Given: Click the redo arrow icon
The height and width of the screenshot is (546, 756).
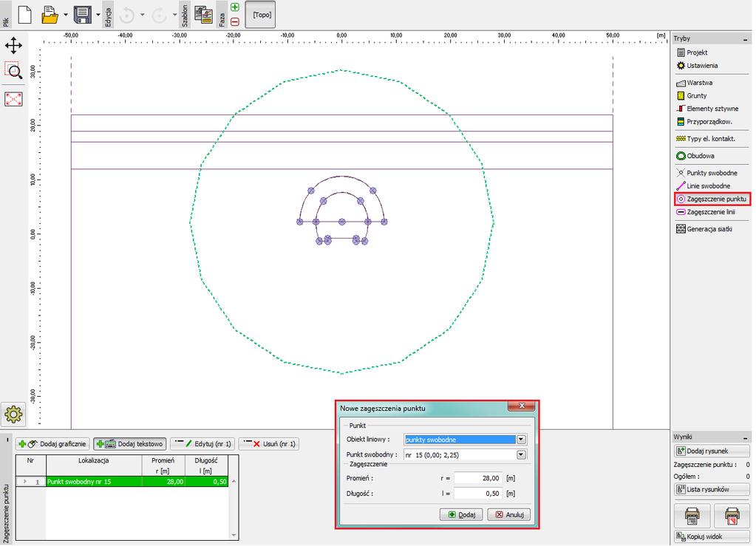Looking at the screenshot, I should click(x=159, y=15).
